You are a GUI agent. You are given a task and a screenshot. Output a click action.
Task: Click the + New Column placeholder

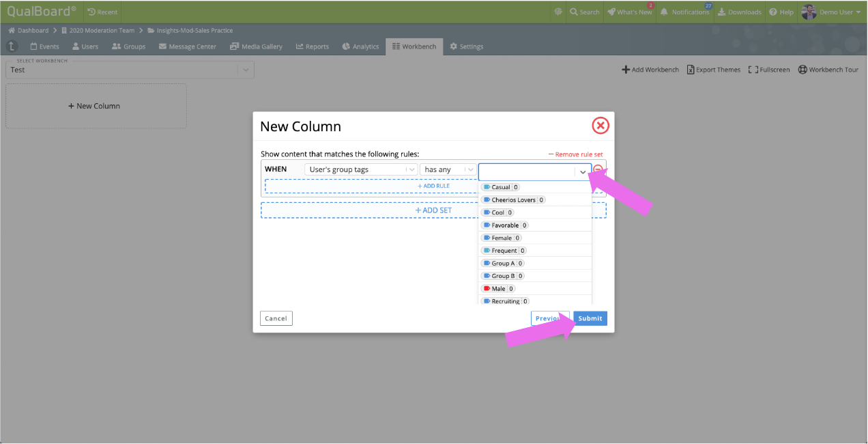click(x=96, y=106)
